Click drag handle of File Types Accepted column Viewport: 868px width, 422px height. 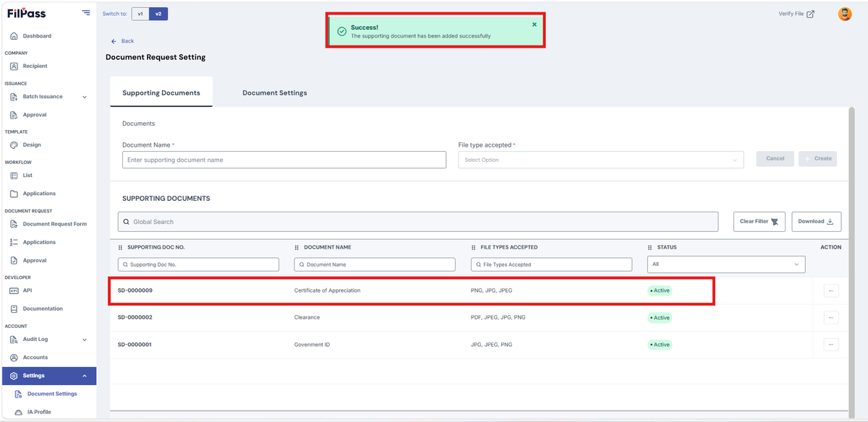tap(474, 247)
